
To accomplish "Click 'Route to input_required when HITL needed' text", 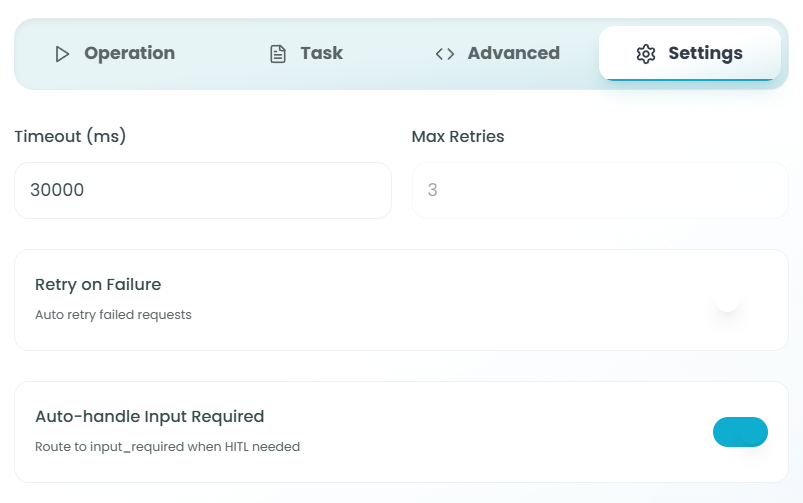I will [167, 447].
